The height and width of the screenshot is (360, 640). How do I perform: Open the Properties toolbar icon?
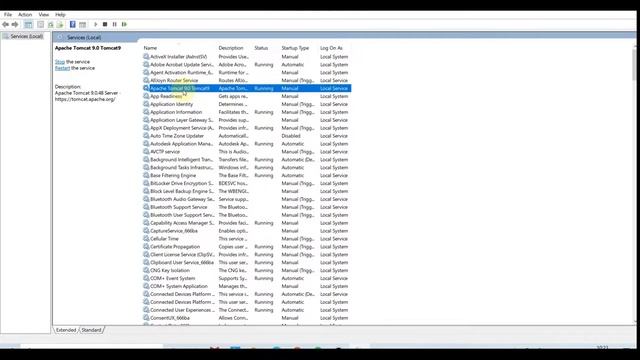click(40, 24)
